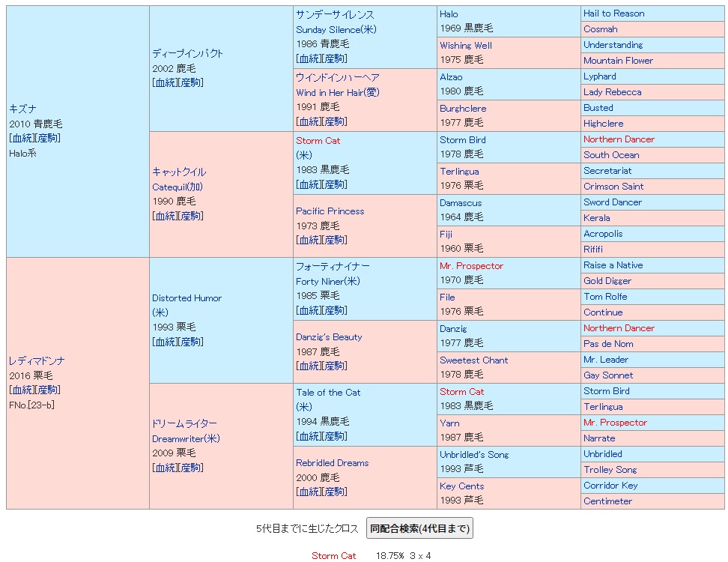Screen dimensions: 728x562
Task: Click the Highclere link
Action: pyautogui.click(x=603, y=124)
